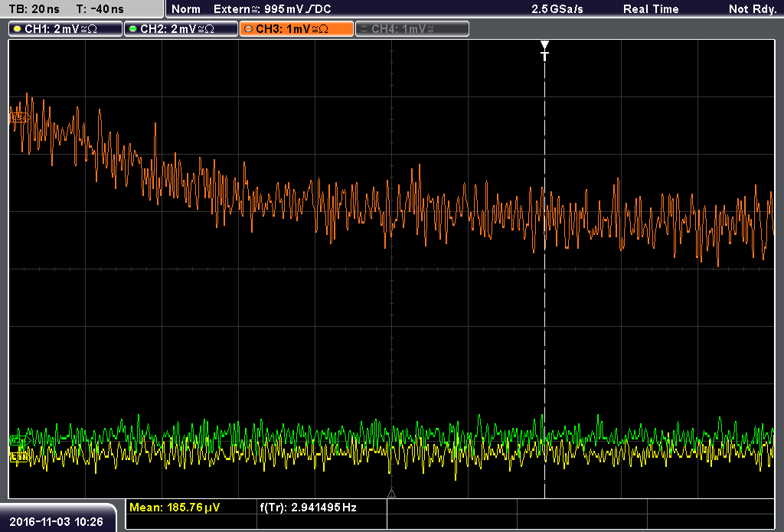Click the T: -40 ns trigger time readout
The height and width of the screenshot is (532, 784).
[100, 9]
